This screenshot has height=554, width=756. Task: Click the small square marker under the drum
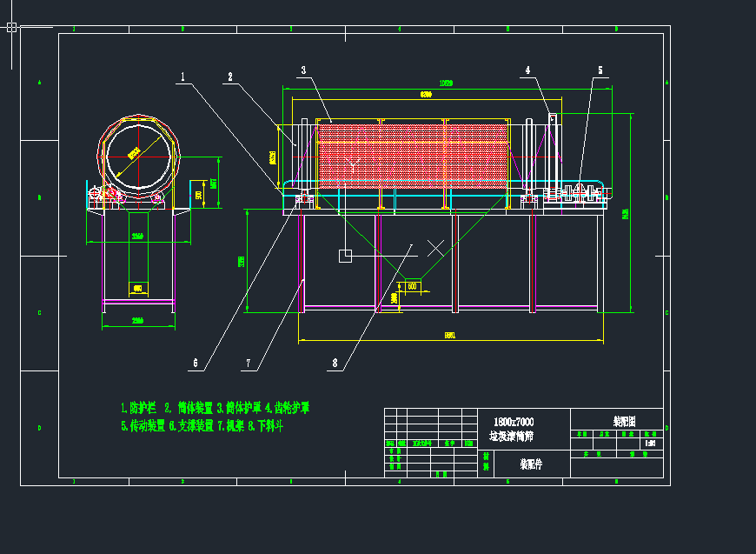pos(345,255)
